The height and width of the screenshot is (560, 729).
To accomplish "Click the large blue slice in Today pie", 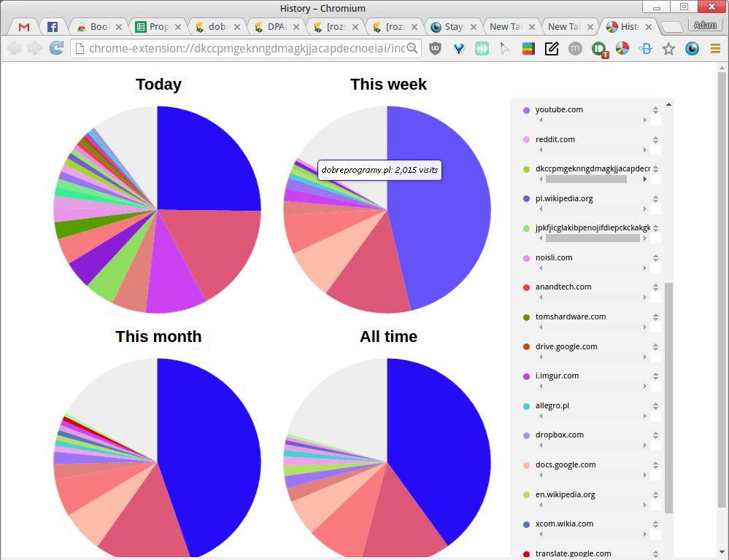I will (x=200, y=167).
